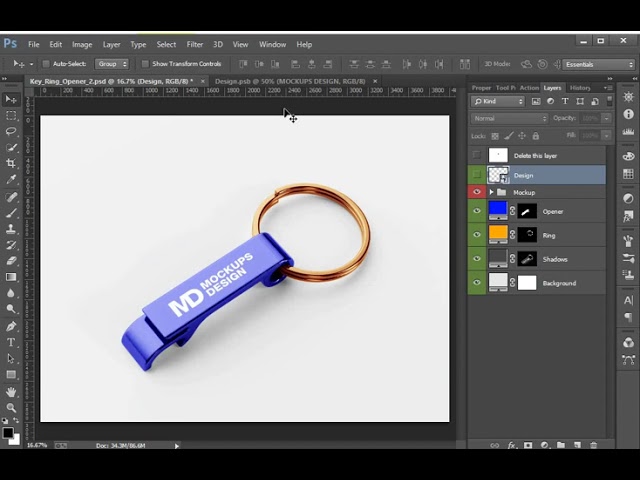640x480 pixels.
Task: Select the Blur tool
Action: point(11,293)
